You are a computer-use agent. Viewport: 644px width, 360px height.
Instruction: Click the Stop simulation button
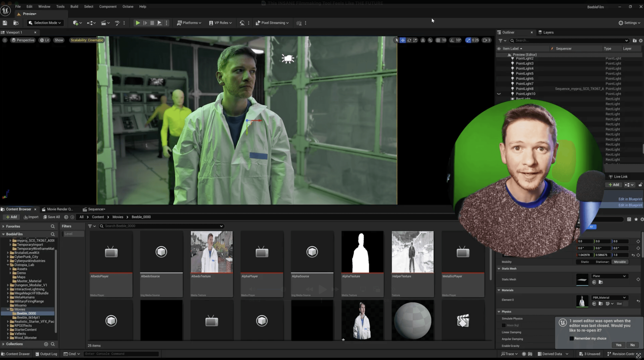click(152, 23)
